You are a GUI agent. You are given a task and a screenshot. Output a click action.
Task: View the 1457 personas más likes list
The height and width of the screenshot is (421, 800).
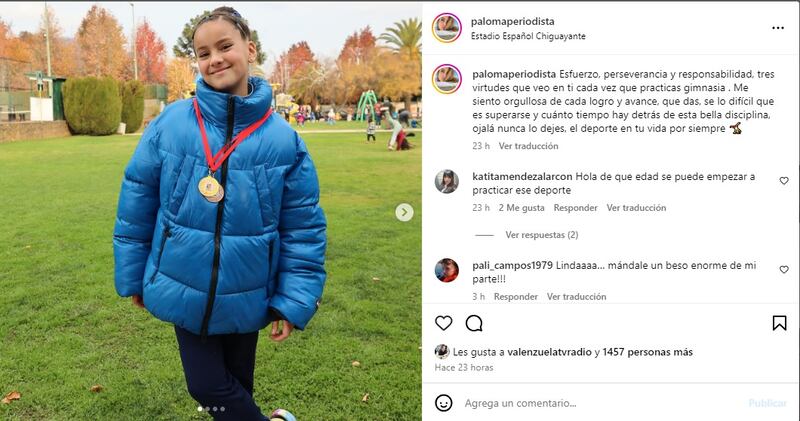click(647, 352)
